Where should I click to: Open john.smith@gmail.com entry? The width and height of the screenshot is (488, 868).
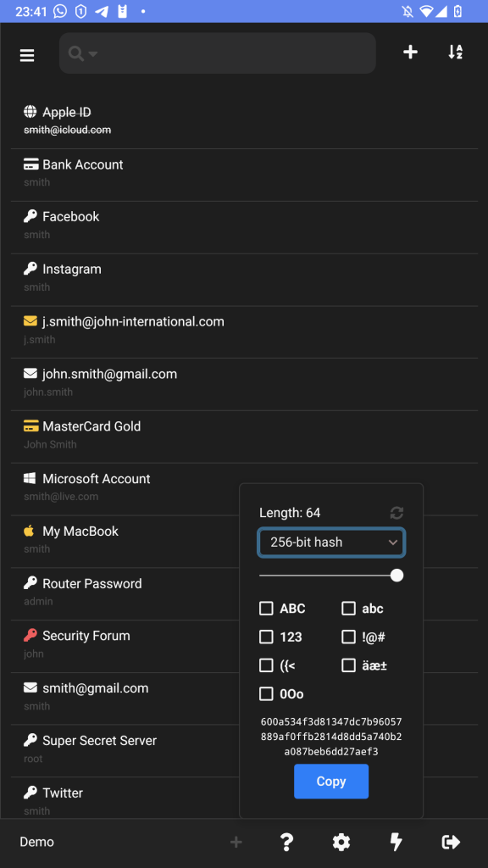point(244,384)
